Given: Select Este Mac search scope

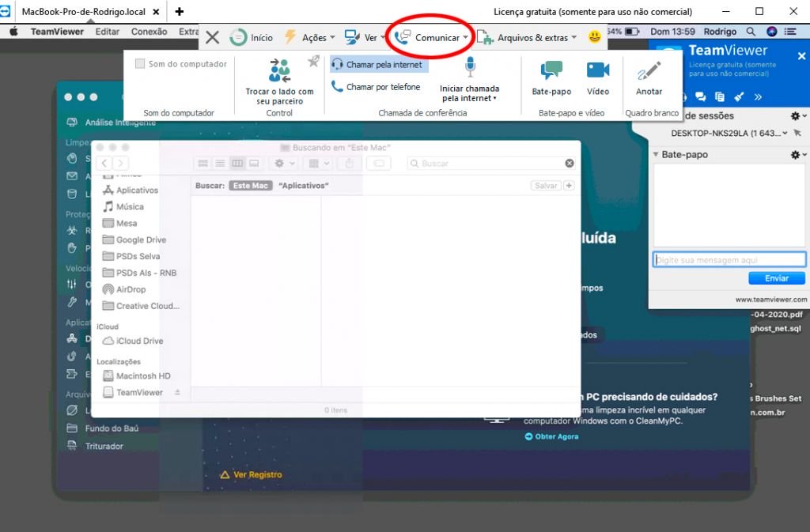Looking at the screenshot, I should (251, 185).
